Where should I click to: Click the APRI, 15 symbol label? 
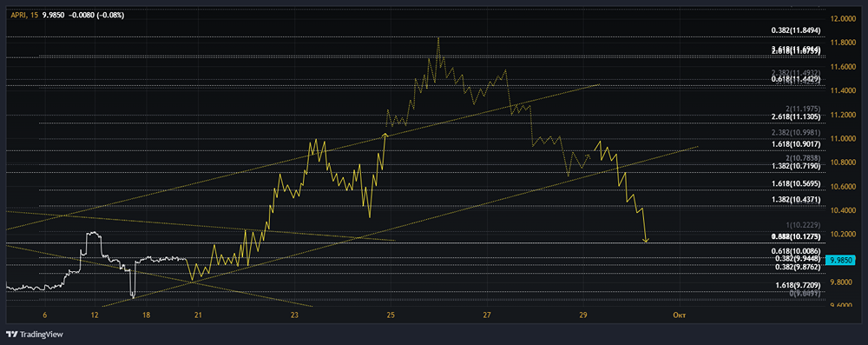click(x=24, y=15)
